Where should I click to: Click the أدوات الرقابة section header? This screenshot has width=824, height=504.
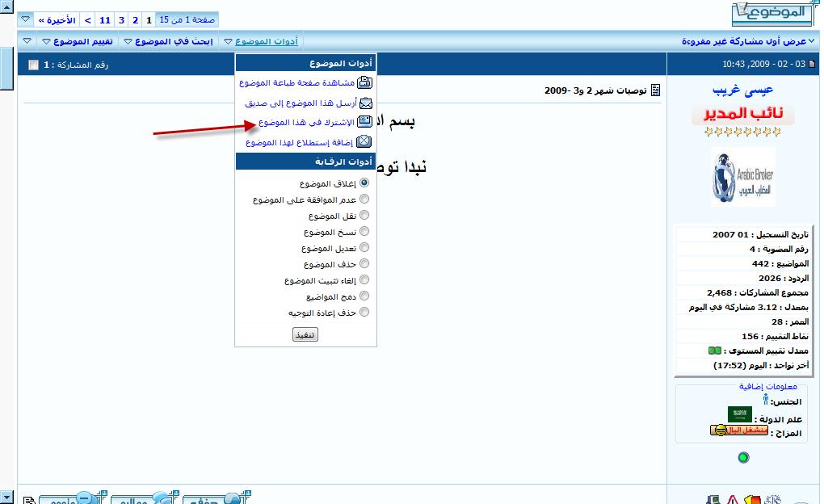306,162
